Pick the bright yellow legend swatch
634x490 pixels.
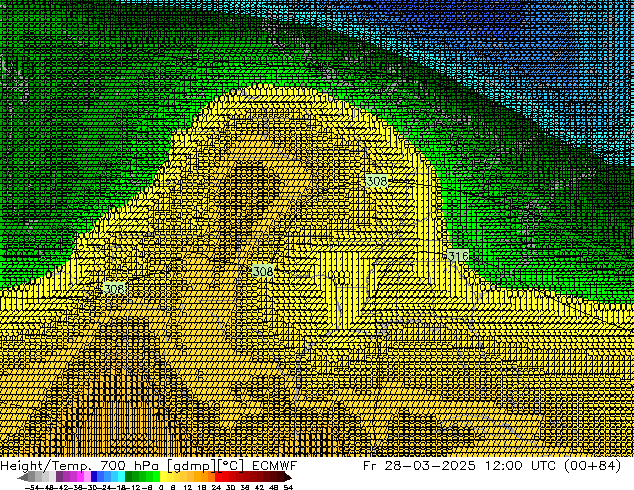click(163, 477)
